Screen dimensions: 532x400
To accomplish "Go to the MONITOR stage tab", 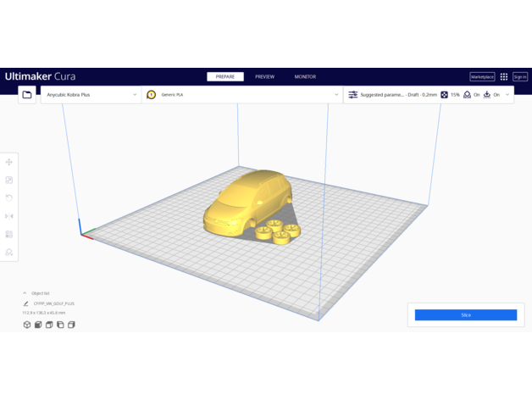I will coord(305,77).
